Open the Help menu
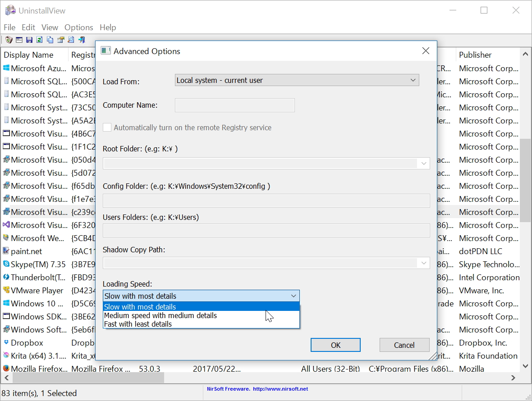The height and width of the screenshot is (401, 532). point(108,27)
